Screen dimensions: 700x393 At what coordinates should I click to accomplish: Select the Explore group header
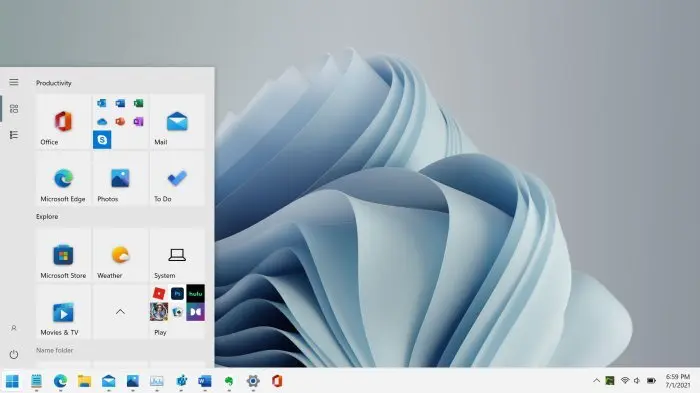tap(47, 217)
